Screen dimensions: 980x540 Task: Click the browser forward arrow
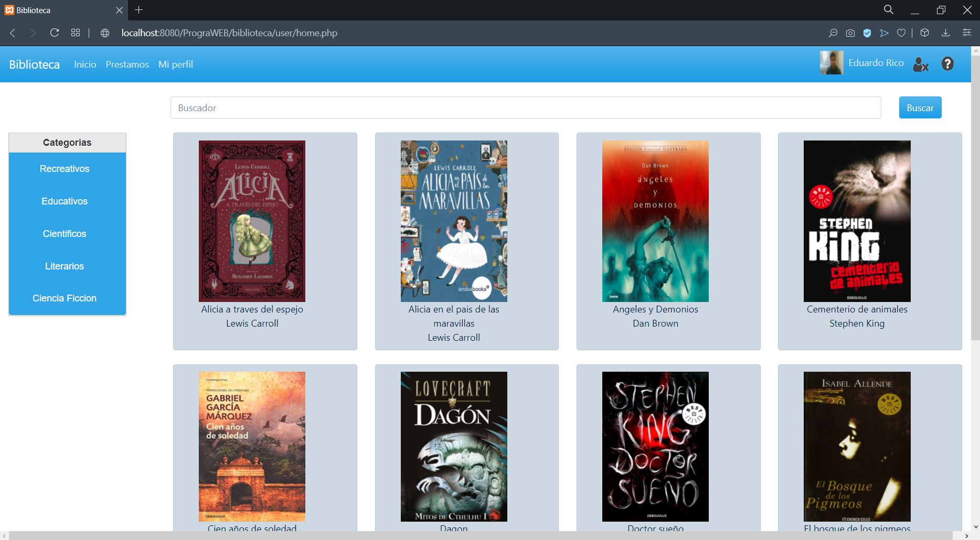(x=33, y=33)
